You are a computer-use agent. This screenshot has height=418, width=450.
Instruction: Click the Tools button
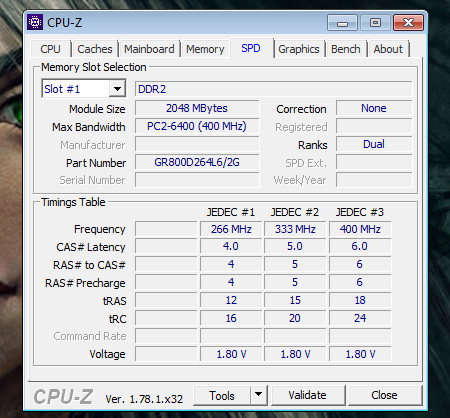click(x=222, y=395)
